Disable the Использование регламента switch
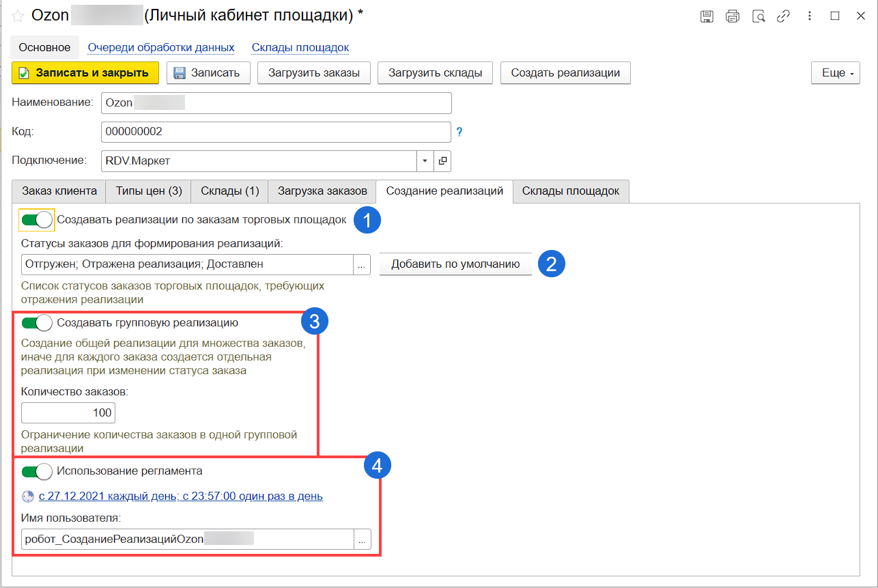Image resolution: width=878 pixels, height=588 pixels. [38, 471]
